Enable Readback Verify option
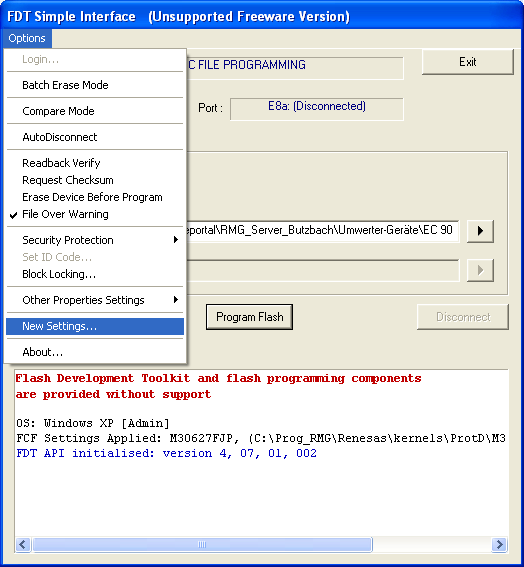The width and height of the screenshot is (524, 567). 95,163
